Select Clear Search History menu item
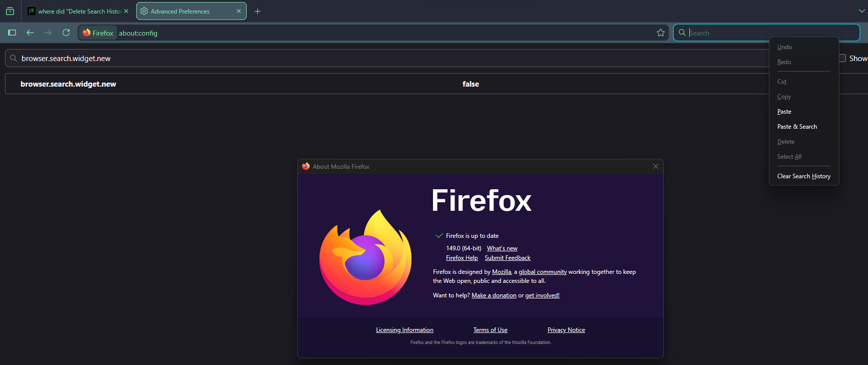868x365 pixels. [x=803, y=176]
